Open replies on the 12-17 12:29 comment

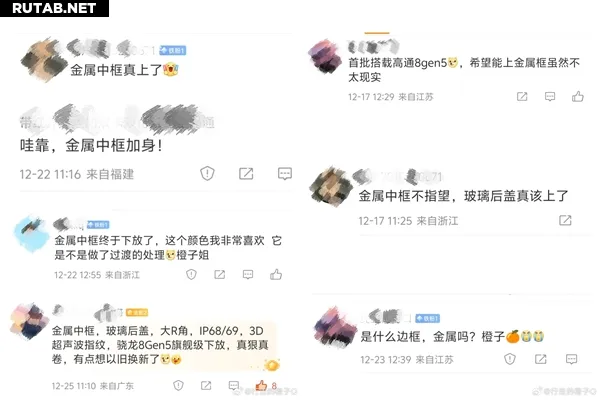550,96
